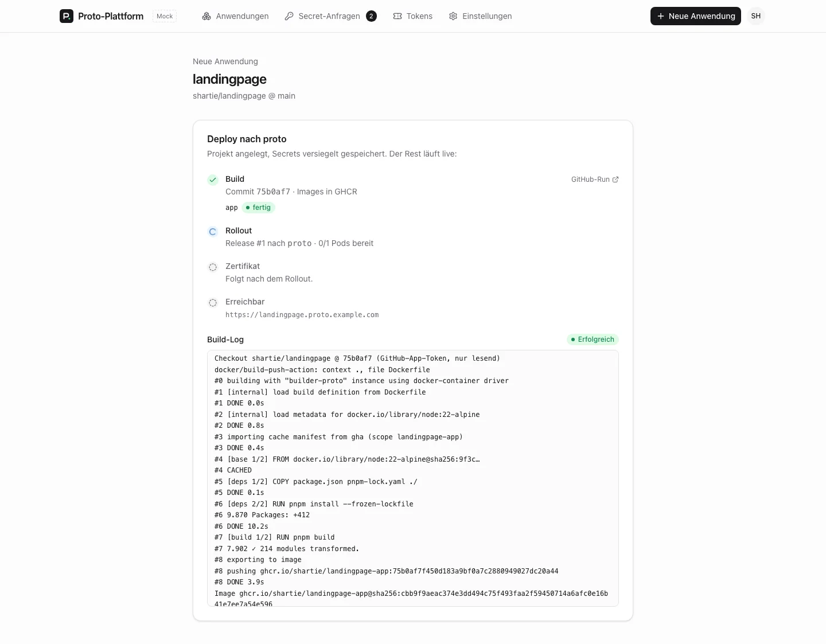This screenshot has width=826, height=644.
Task: Click the Erfolgreich build-log badge
Action: (593, 339)
